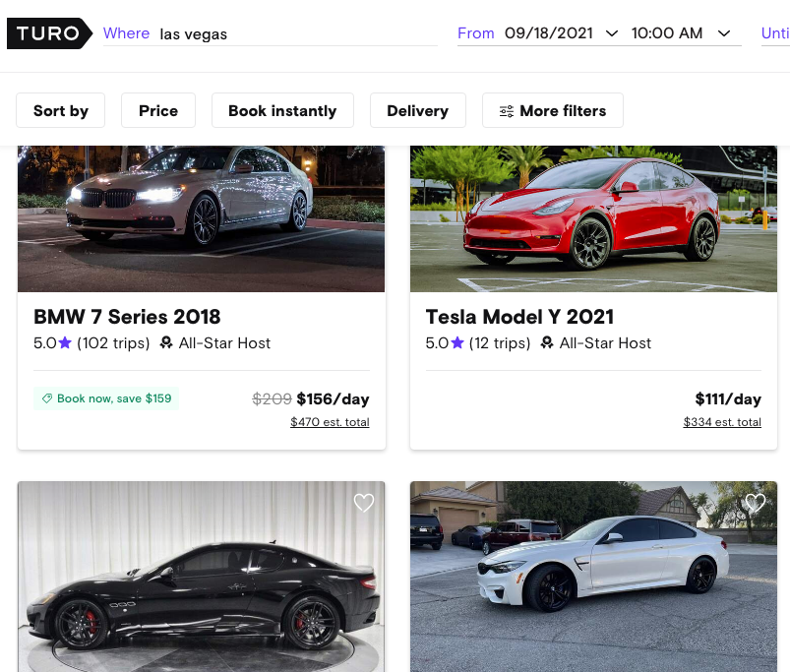
Task: Expand the From date chevron
Action: click(x=612, y=33)
